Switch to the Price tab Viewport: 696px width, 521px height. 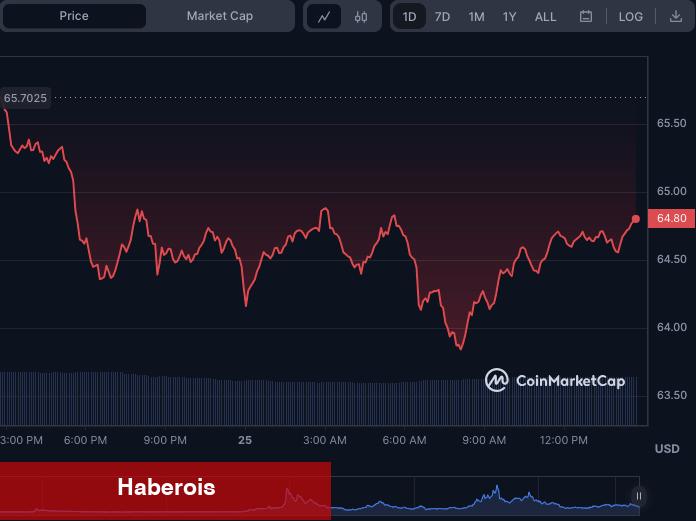pyautogui.click(x=74, y=16)
